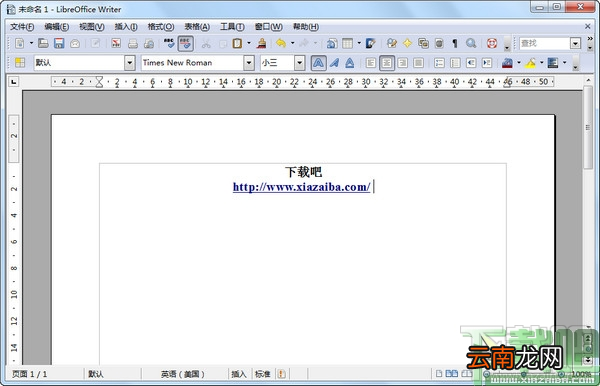
Task: Expand the Paste options dropdown arrow
Action: click(x=249, y=43)
